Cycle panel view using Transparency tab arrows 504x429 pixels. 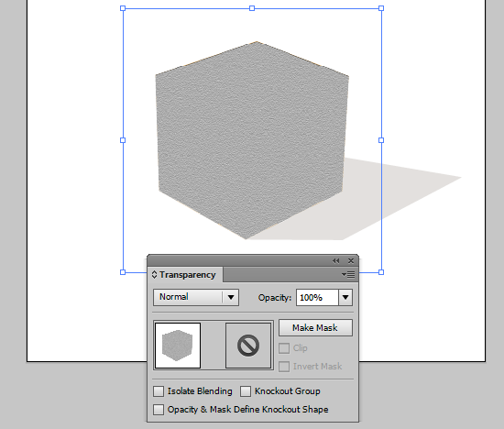tap(154, 275)
